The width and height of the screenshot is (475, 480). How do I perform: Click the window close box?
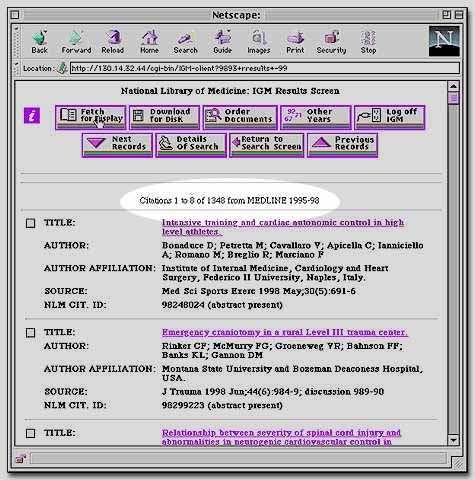[15, 15]
